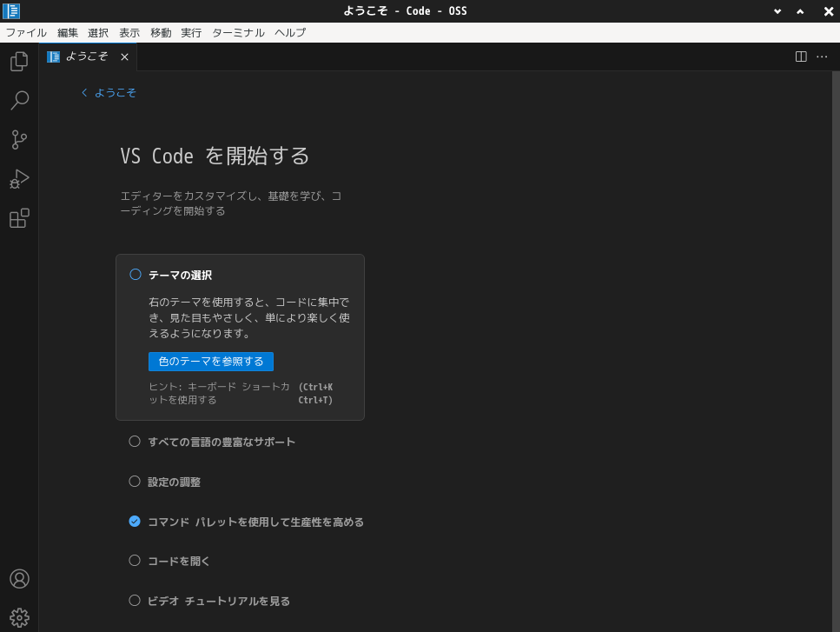Screen dimensions: 840x632
Task: Toggle the テーマの選択 step circle
Action: click(x=136, y=275)
